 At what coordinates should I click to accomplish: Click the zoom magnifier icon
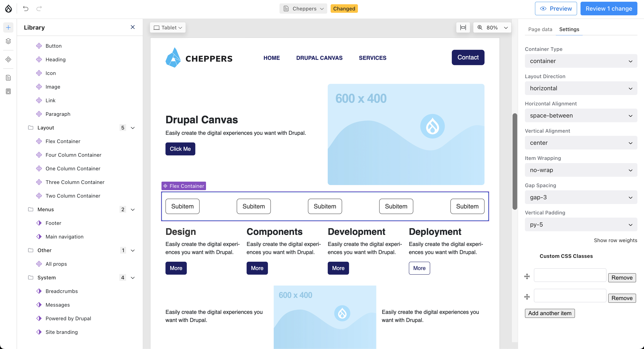pyautogui.click(x=480, y=27)
